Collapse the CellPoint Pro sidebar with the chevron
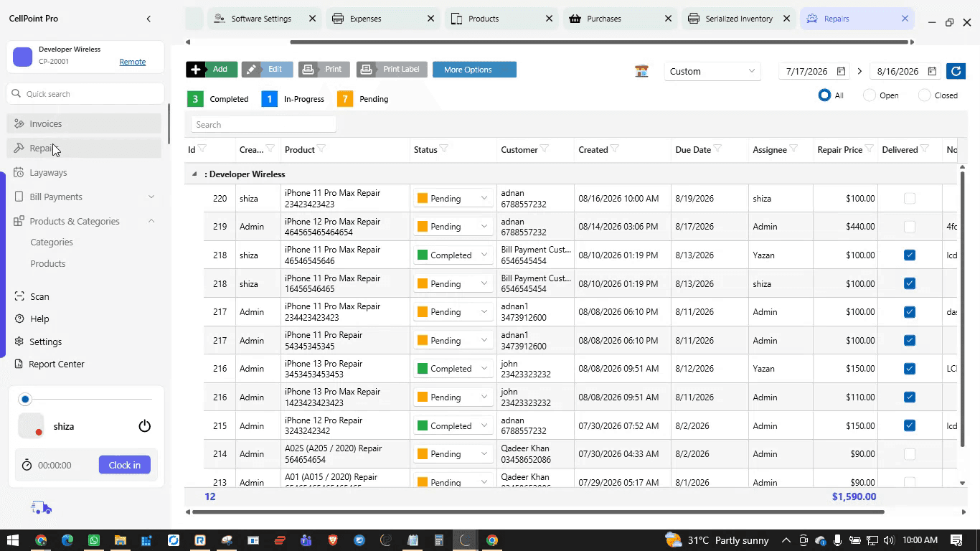 pos(149,19)
